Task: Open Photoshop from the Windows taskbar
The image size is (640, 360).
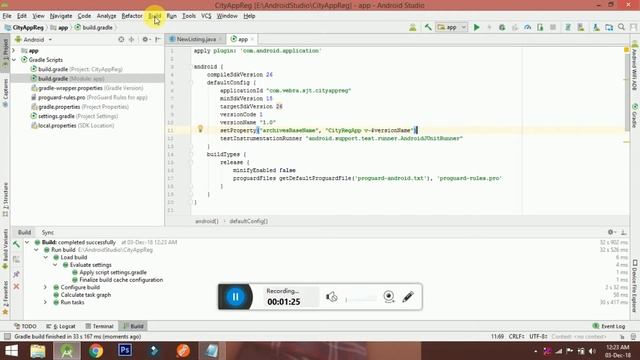Action: pos(124,351)
